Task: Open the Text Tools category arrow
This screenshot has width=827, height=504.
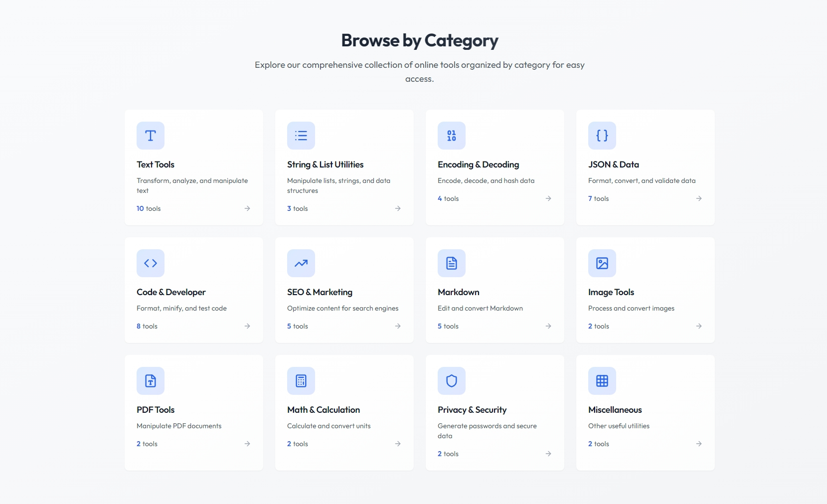Action: (x=247, y=208)
